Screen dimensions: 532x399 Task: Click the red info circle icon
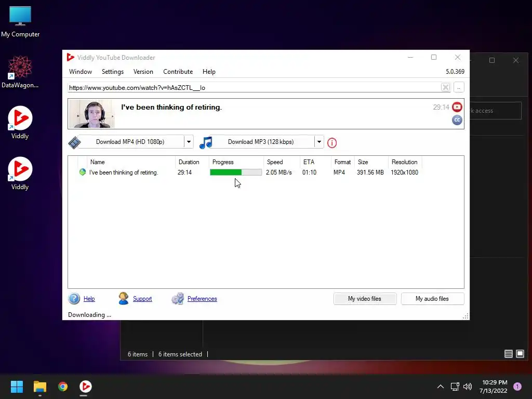click(332, 143)
